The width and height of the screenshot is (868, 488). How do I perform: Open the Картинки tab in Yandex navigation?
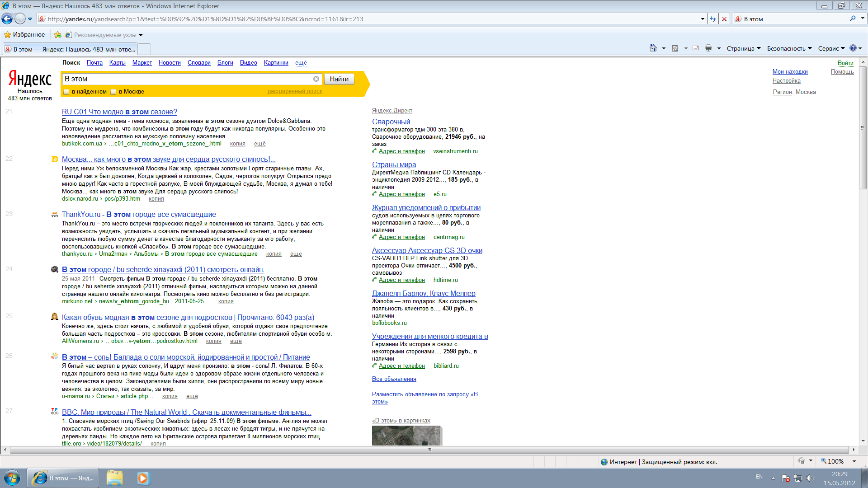tap(276, 63)
